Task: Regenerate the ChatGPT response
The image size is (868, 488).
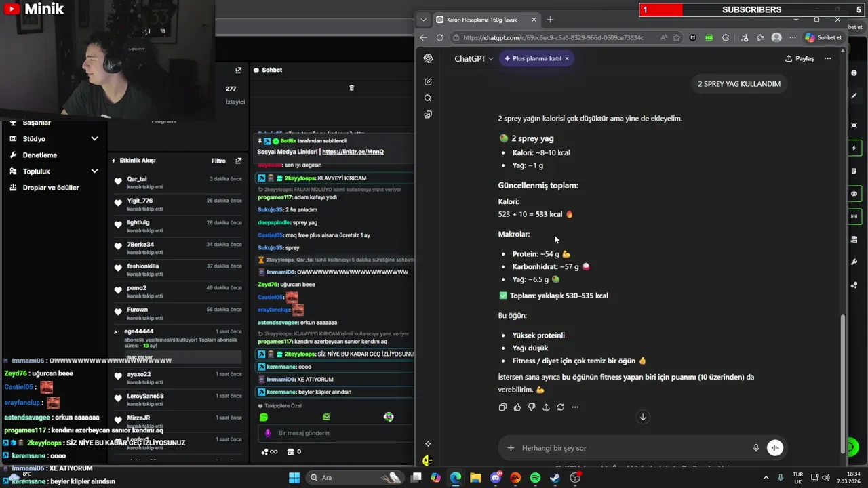Action: (561, 407)
